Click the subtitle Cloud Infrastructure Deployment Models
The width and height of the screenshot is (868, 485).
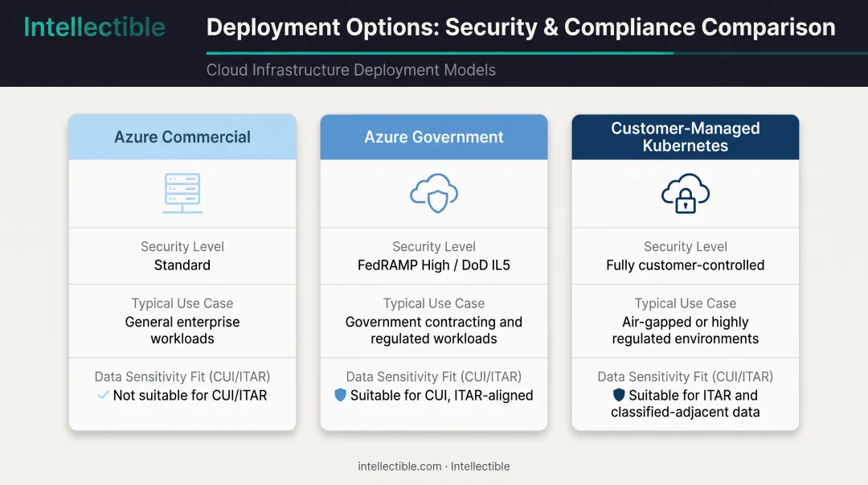pos(351,70)
